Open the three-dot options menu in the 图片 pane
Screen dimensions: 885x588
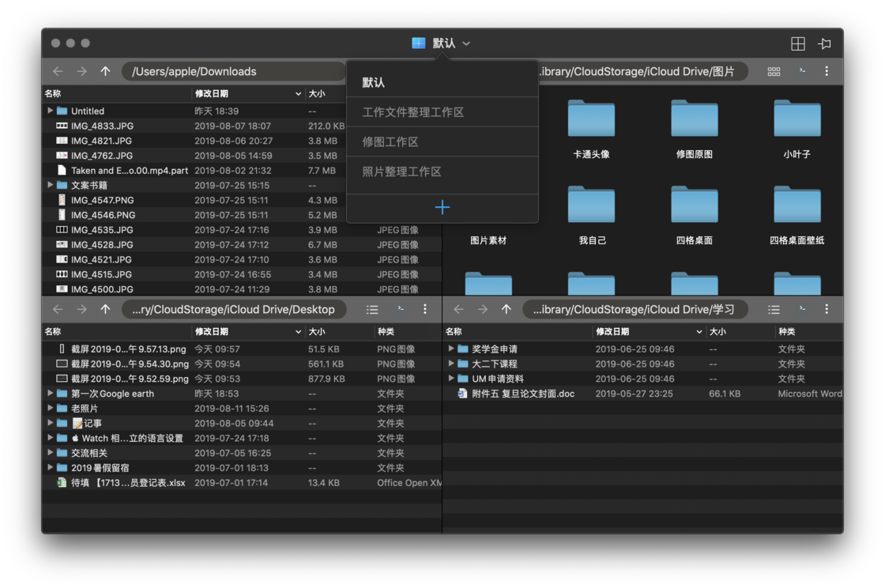pos(826,71)
